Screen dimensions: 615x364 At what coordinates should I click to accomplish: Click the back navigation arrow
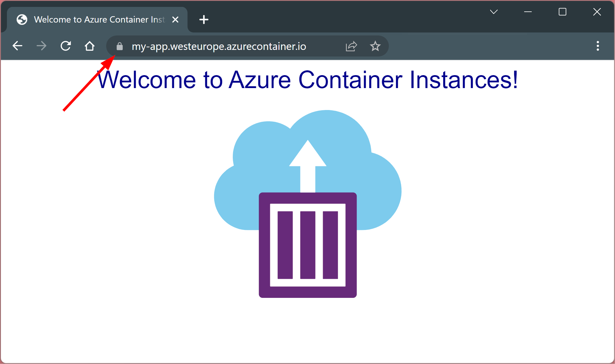click(17, 46)
